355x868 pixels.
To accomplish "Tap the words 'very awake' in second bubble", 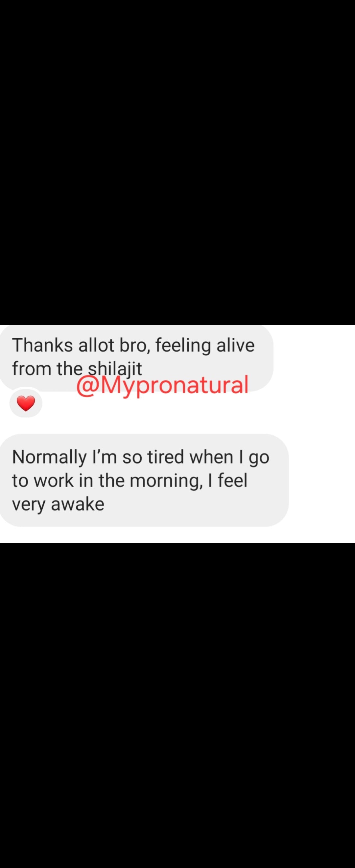I will point(58,504).
